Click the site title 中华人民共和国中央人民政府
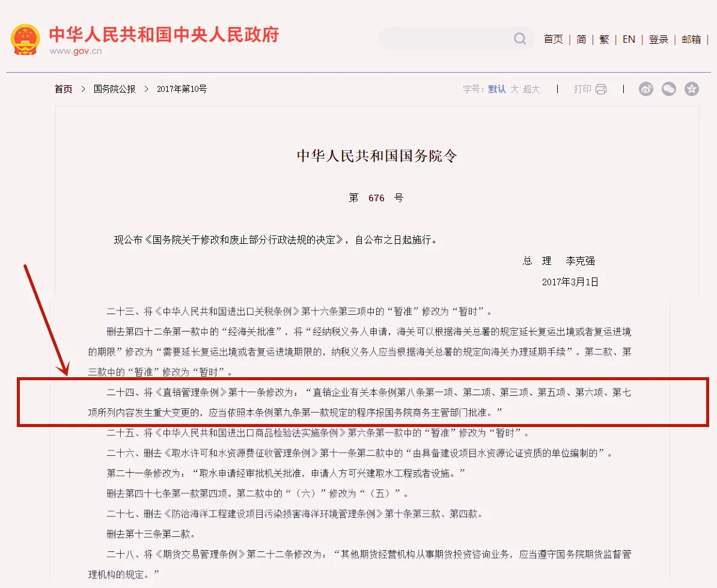This screenshot has height=588, width=717. pos(163,35)
